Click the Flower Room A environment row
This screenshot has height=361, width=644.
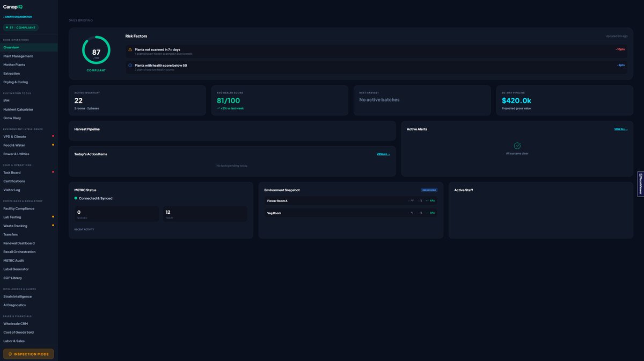pyautogui.click(x=351, y=201)
